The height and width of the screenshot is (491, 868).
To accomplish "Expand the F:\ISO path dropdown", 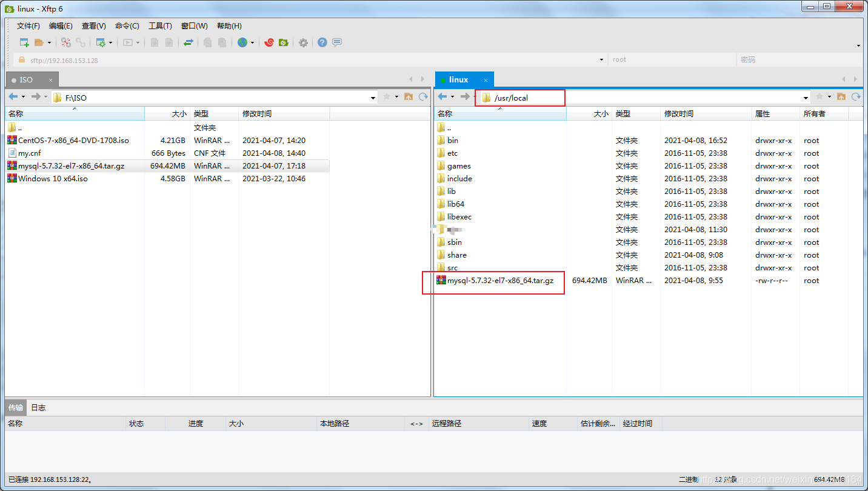I will pos(373,98).
